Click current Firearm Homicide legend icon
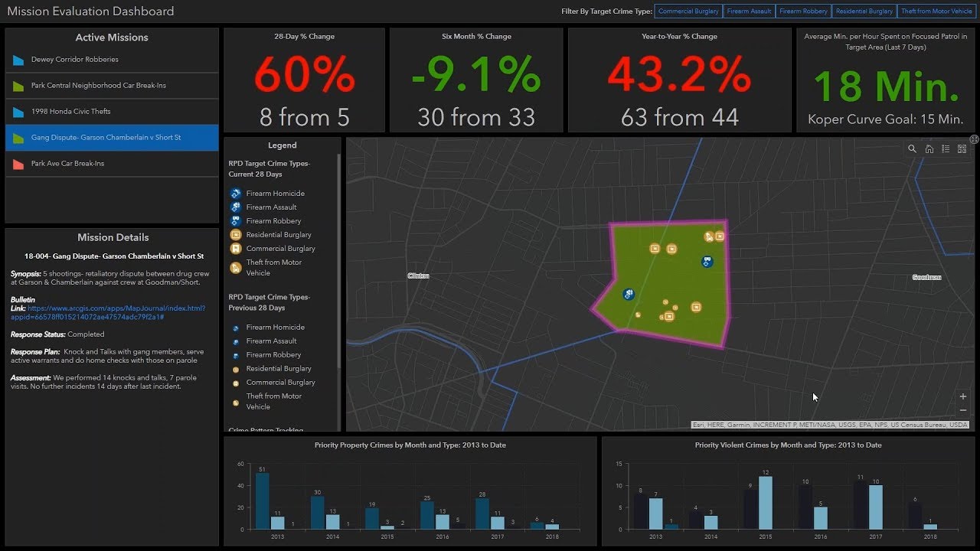 coord(236,194)
